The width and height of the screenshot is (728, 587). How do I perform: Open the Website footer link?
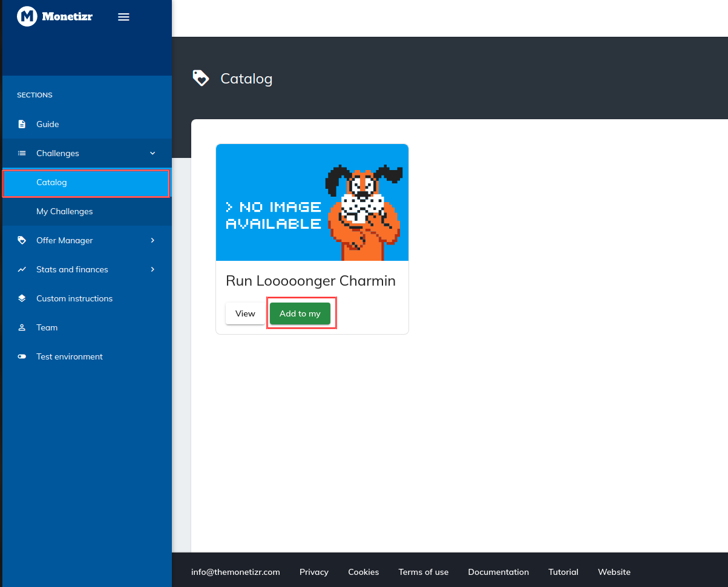(614, 572)
